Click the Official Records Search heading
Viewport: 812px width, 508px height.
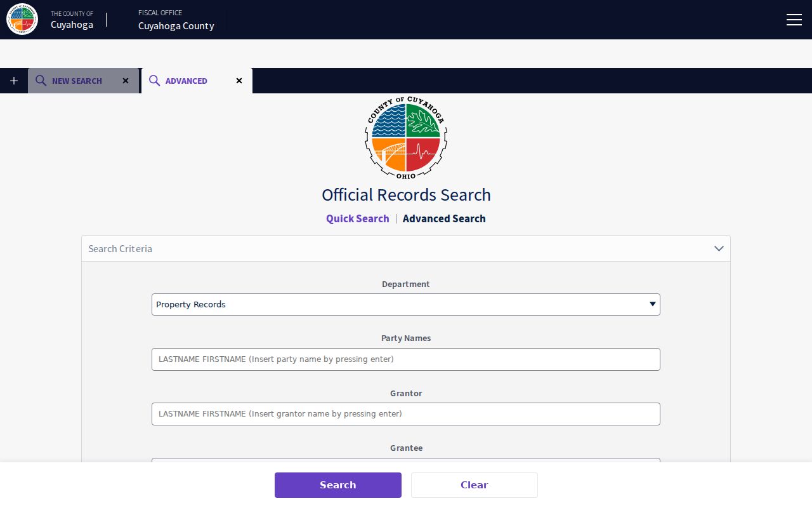(x=406, y=195)
